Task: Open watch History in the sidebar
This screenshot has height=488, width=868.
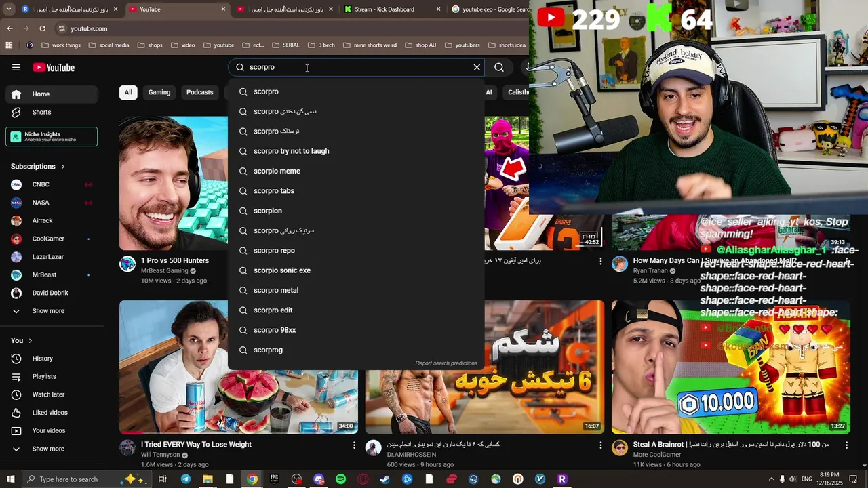Action: pos(52,359)
